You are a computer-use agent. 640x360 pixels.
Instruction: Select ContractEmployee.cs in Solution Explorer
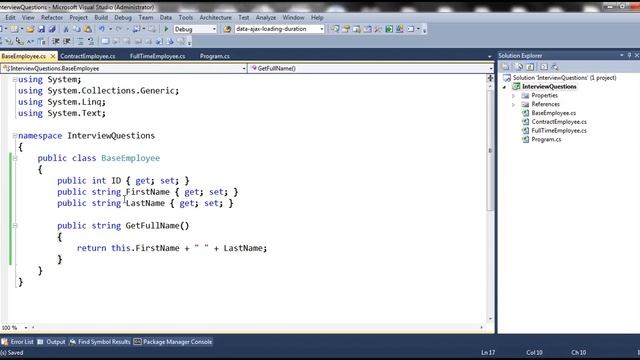pos(559,122)
